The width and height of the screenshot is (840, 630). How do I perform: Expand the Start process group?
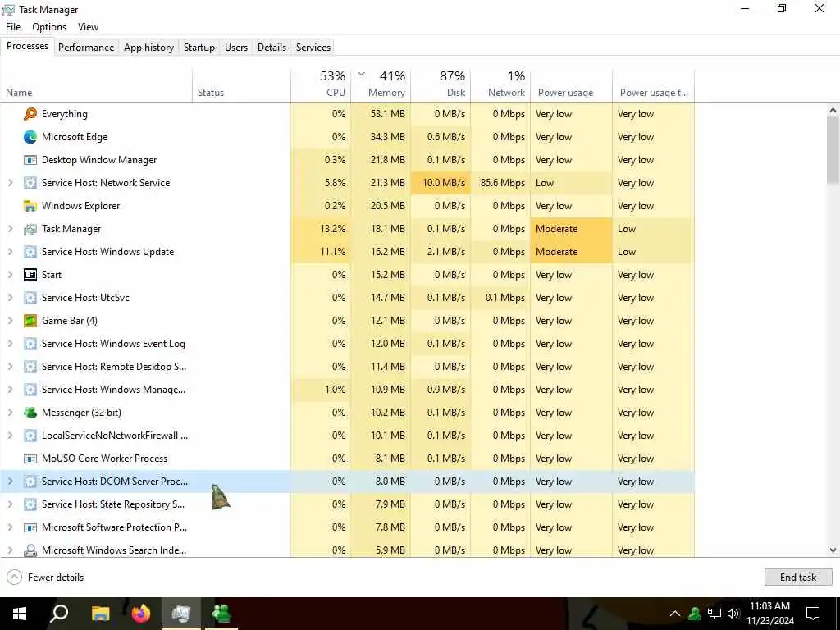coord(10,275)
